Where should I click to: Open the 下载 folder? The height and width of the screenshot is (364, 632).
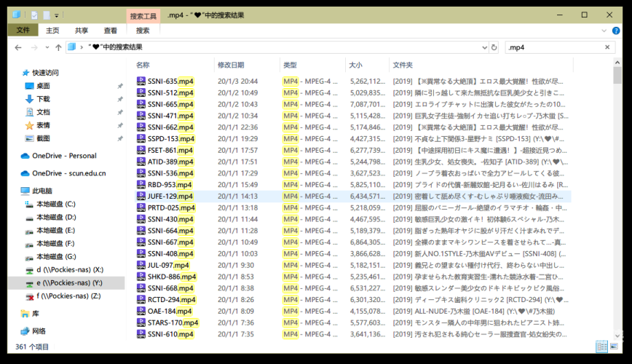[x=43, y=99]
